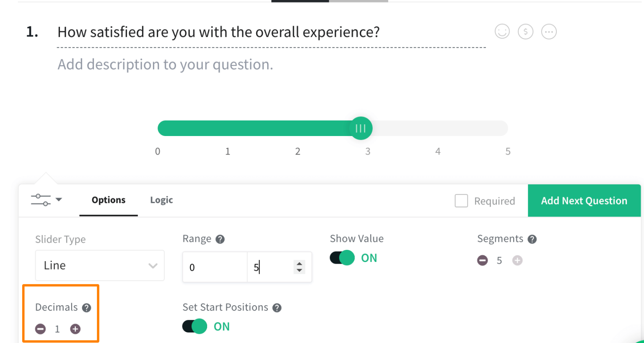Click the emoji icon beside the question
The width and height of the screenshot is (644, 343).
coord(502,31)
